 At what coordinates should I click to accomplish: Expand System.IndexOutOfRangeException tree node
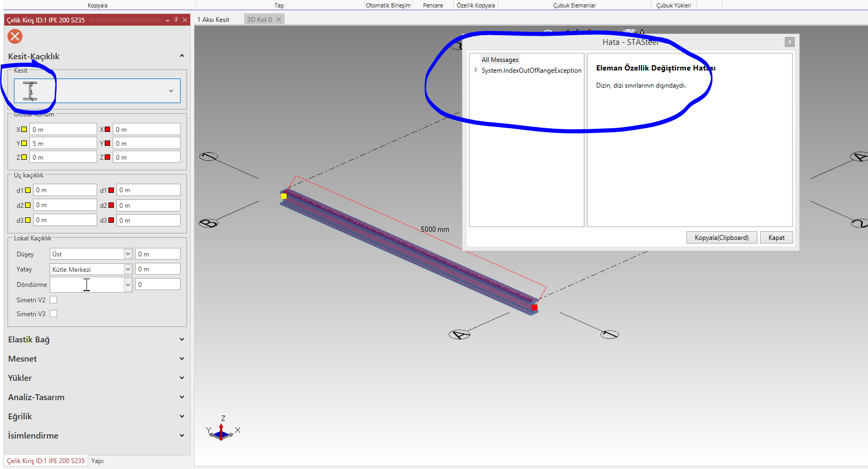pos(476,70)
